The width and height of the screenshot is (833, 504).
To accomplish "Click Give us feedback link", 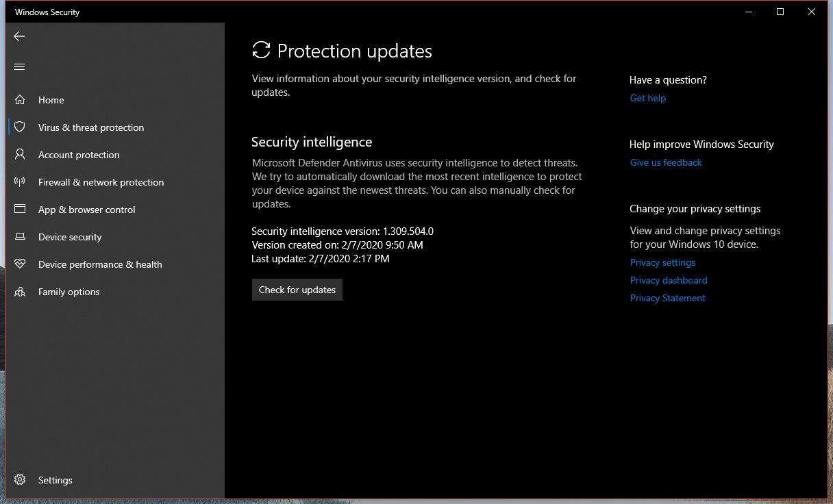I will click(x=666, y=162).
